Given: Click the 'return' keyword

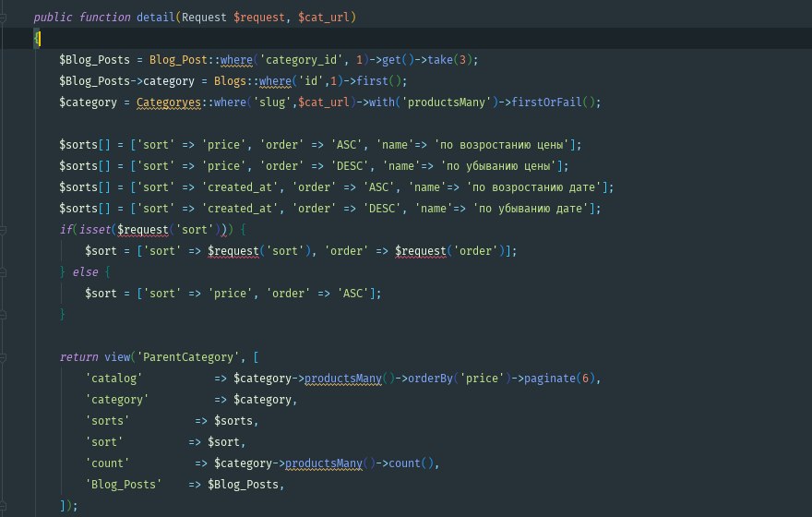Looking at the screenshot, I should tap(78, 357).
